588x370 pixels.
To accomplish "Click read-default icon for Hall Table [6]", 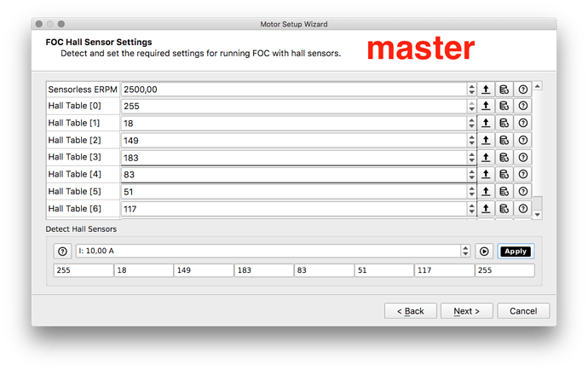I will click(x=504, y=209).
